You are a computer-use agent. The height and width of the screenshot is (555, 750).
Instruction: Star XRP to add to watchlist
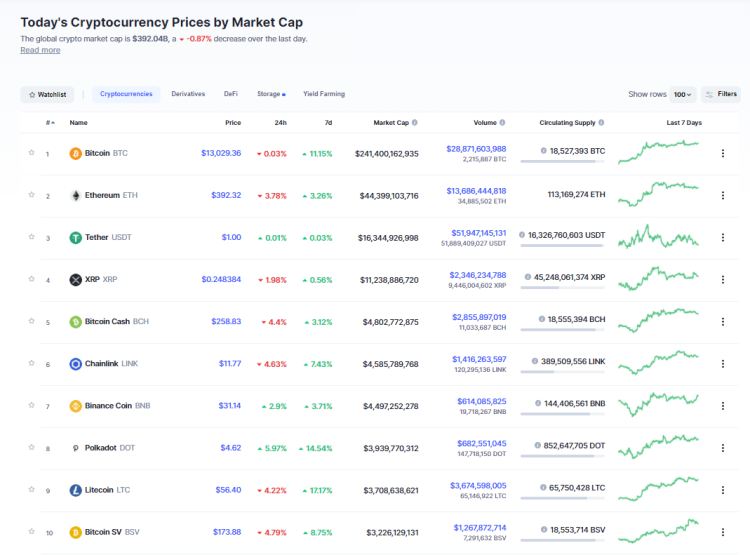tap(32, 279)
